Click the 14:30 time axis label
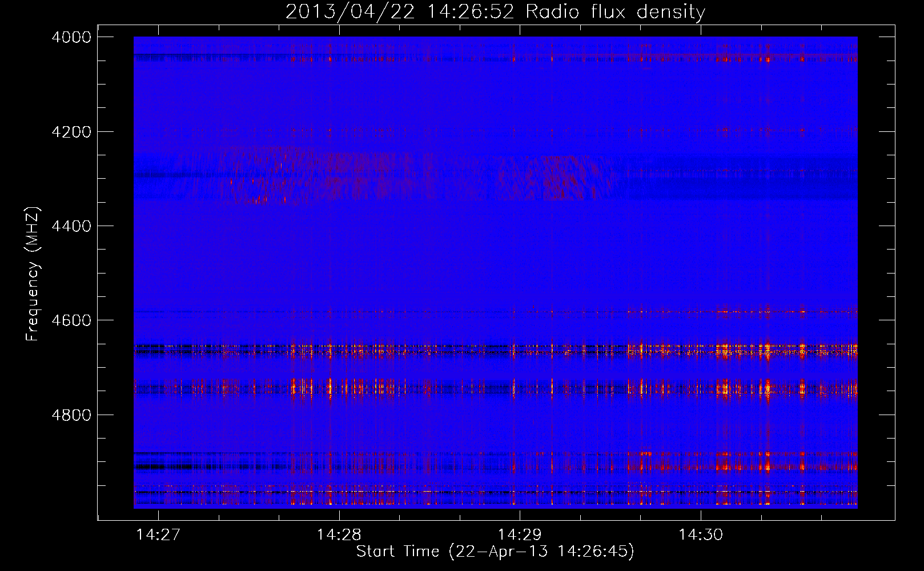Viewport: 924px width, 571px height. click(x=701, y=534)
